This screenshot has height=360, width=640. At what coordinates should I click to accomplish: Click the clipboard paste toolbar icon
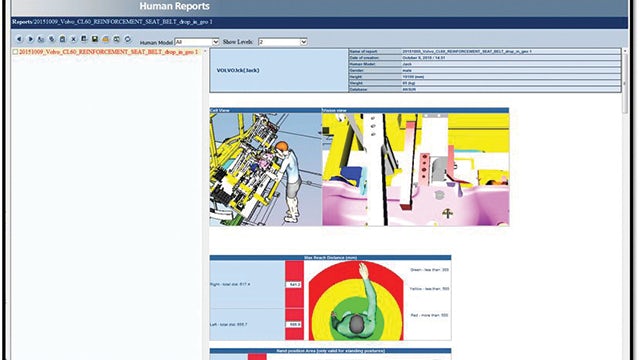(x=62, y=39)
